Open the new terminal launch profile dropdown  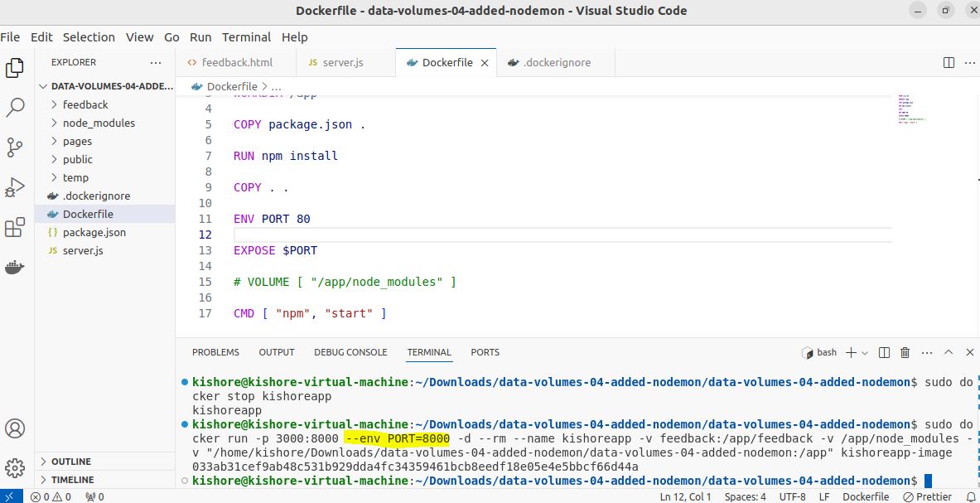(865, 353)
